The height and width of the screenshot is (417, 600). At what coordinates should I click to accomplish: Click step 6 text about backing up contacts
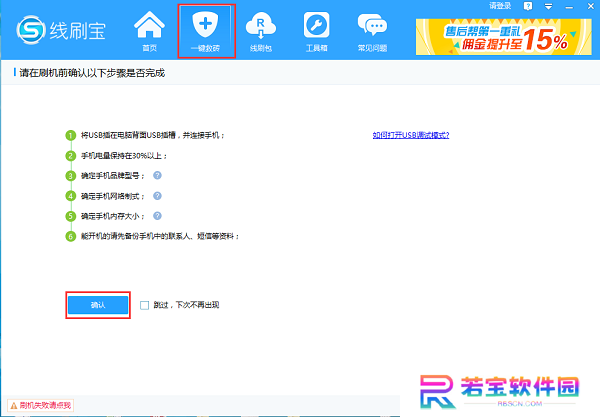point(160,236)
